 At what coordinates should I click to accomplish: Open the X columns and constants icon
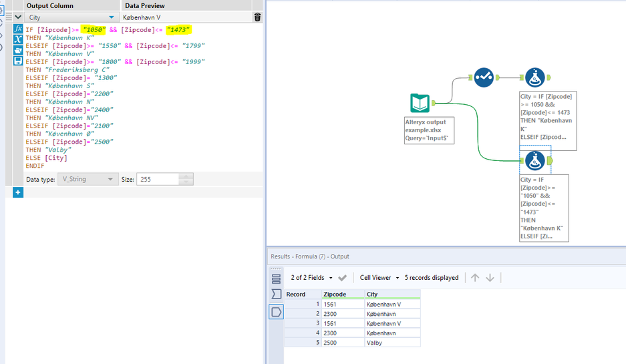coord(19,40)
